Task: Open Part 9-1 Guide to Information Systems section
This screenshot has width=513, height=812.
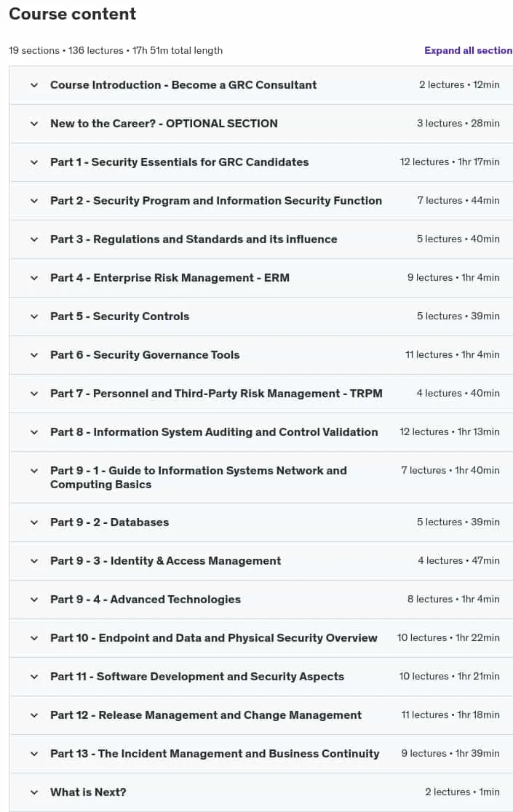Action: coord(261,477)
